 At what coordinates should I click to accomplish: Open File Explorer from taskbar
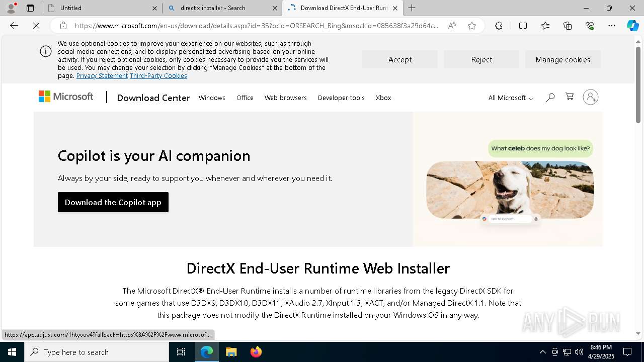tap(231, 352)
